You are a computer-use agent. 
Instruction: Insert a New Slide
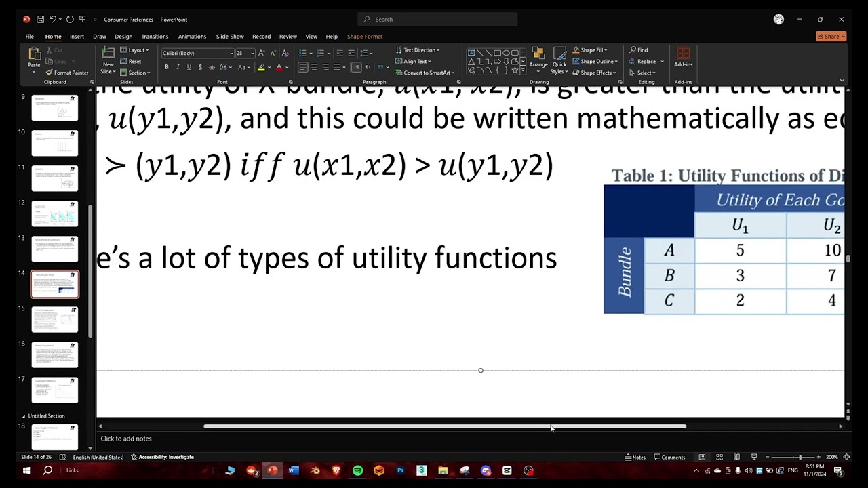coord(108,60)
